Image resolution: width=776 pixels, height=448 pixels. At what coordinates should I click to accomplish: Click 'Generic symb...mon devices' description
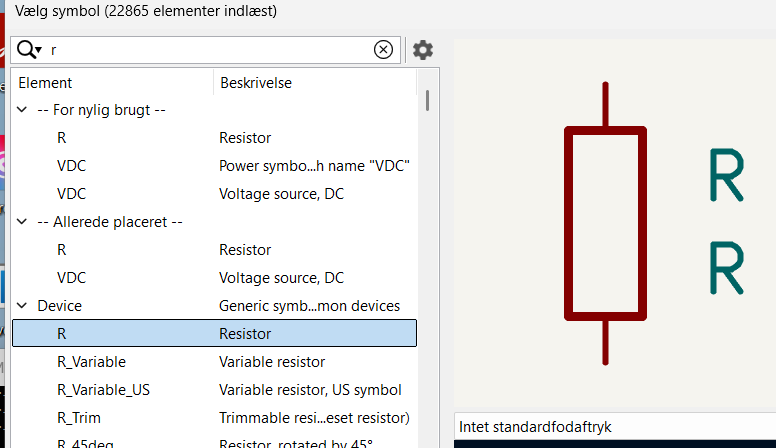309,305
